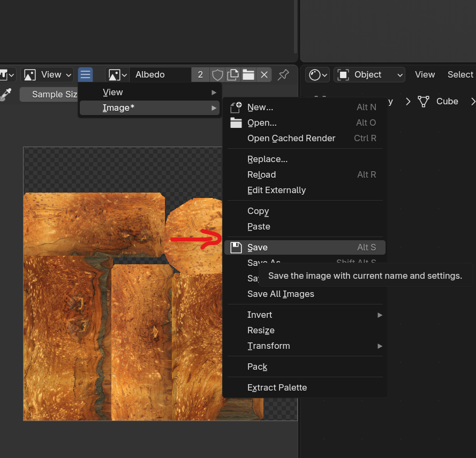Select the eyedropper sample tool
The width and height of the screenshot is (476, 458).
[6, 94]
